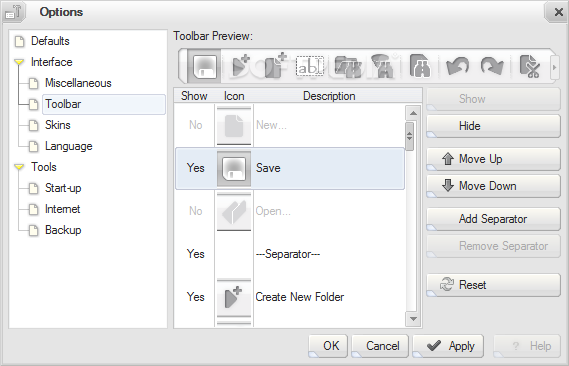Collapse the Tools tree node
This screenshot has height=366, width=569.
[19, 167]
